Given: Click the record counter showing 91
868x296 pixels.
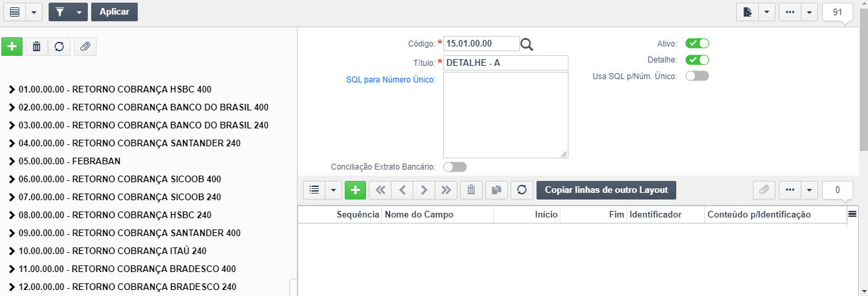Looking at the screenshot, I should click(837, 12).
